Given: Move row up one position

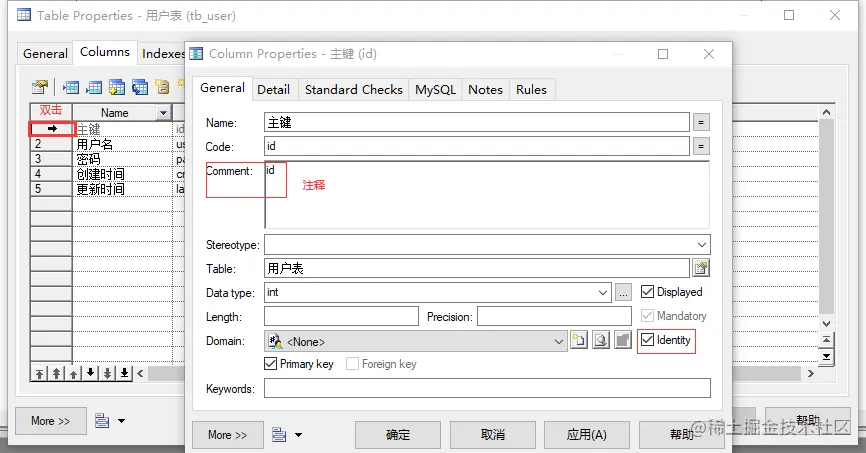Looking at the screenshot, I should coord(73,373).
